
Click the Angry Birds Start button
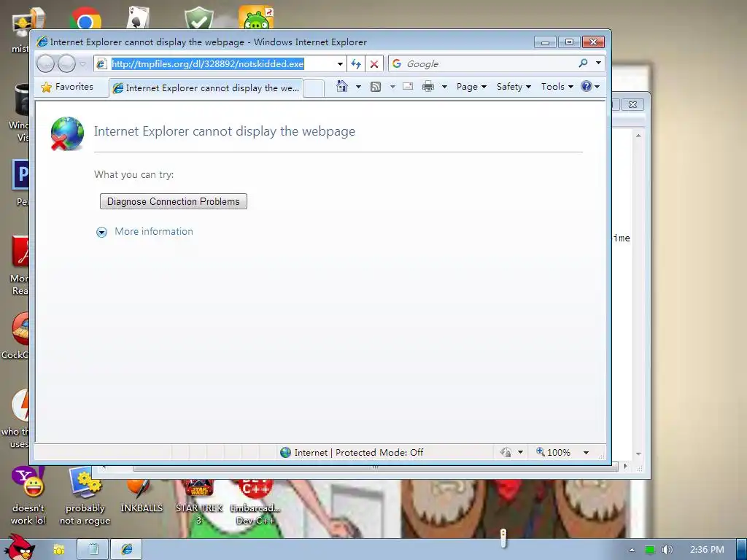[18, 547]
